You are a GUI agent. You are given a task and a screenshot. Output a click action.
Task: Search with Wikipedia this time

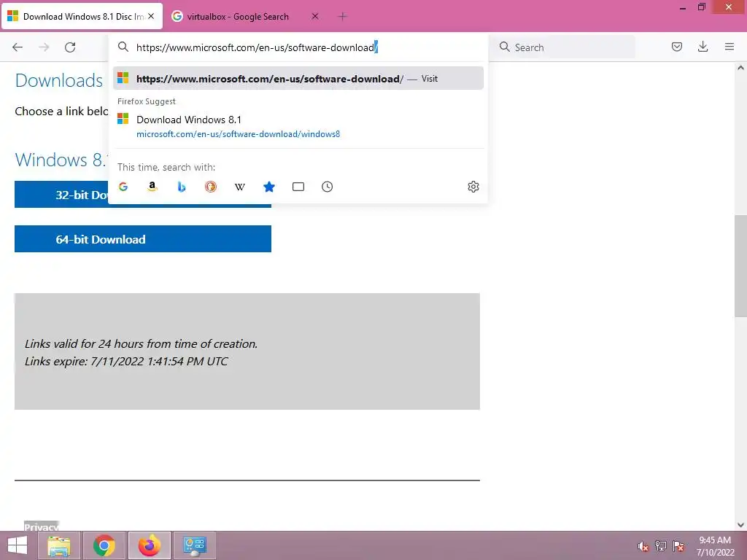pos(239,187)
